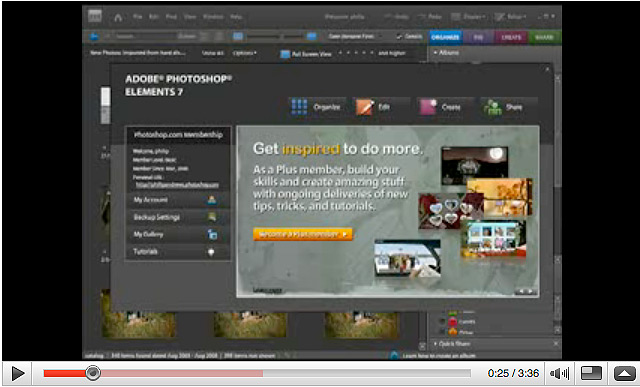
Task: Click the star rating filter
Action: pos(356,53)
